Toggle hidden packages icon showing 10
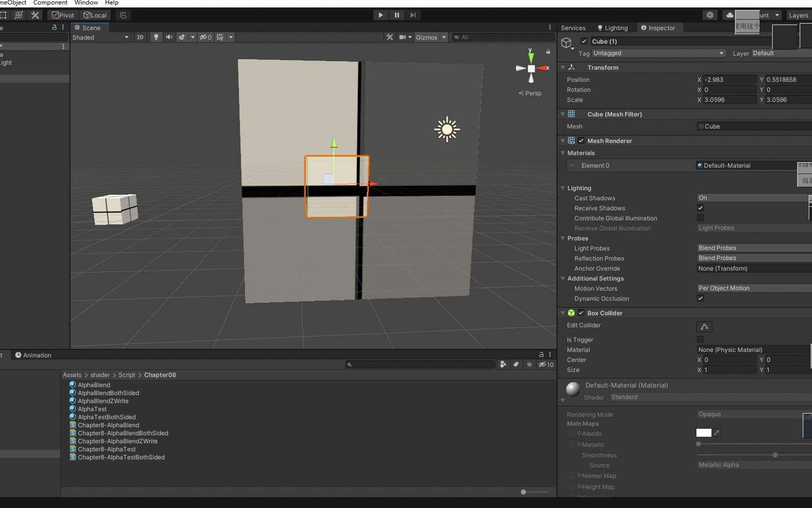Viewport: 812px width, 508px height. pos(546,365)
